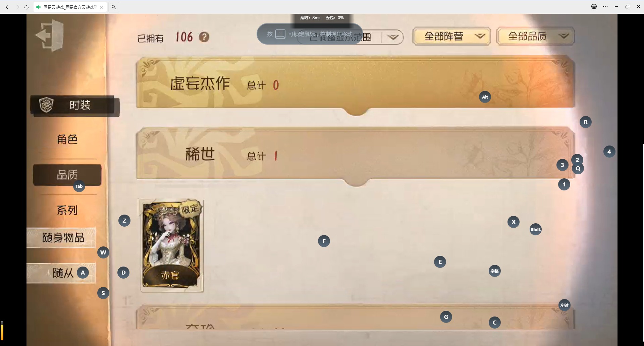Switch to the 角色 tab
644x346 pixels.
point(67,139)
